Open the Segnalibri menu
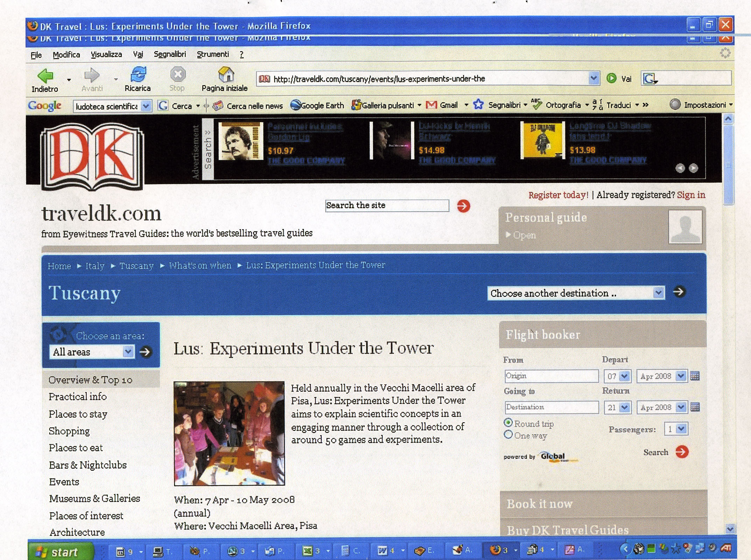751x560 pixels. pos(170,54)
